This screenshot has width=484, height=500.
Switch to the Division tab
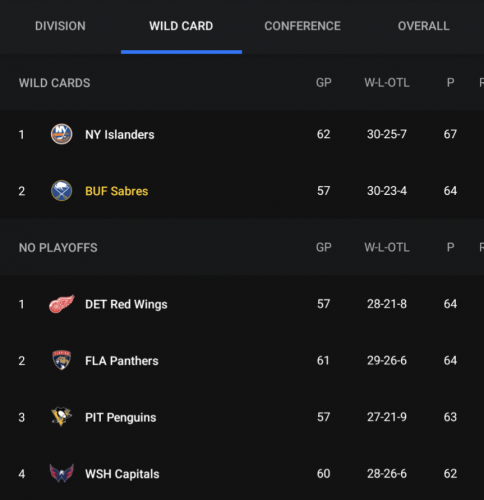(60, 26)
